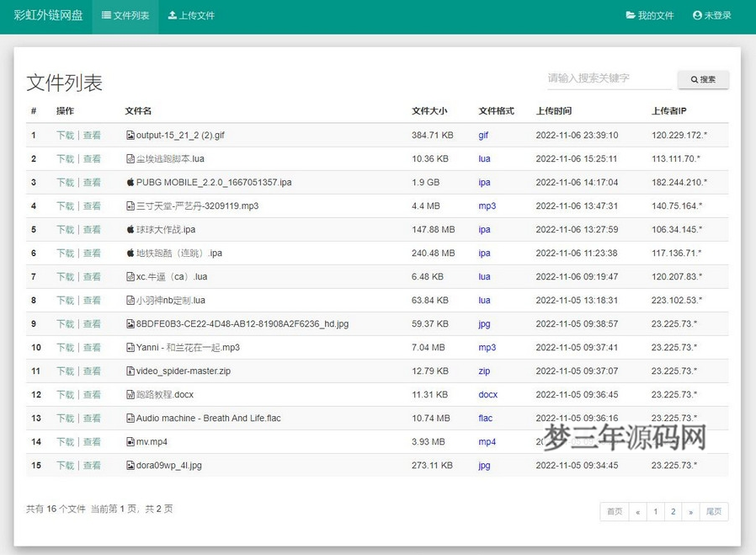Open the zip format link for video_spider-master
Screen dimensions: 756x555
(x=484, y=371)
